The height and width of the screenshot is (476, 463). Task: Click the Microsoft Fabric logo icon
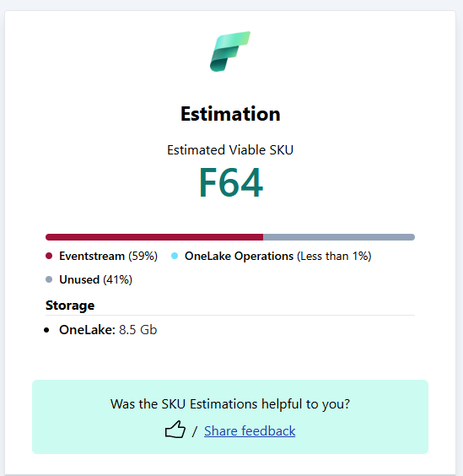coord(230,51)
